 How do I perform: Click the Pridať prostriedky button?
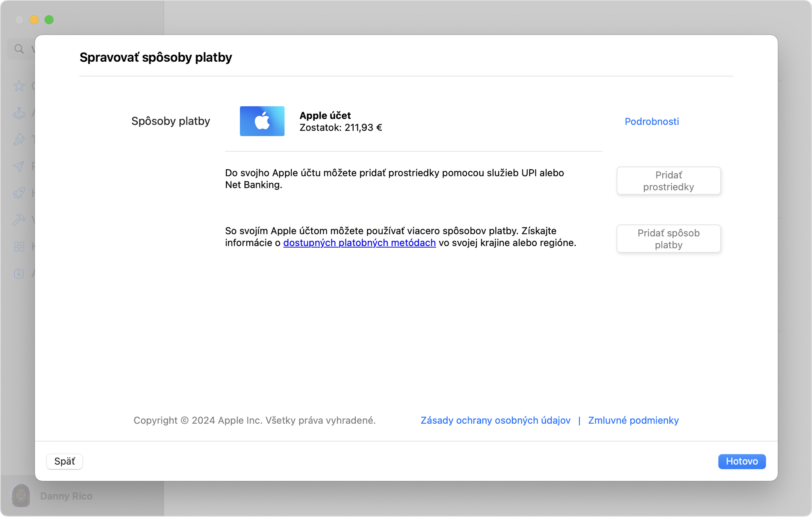point(668,181)
